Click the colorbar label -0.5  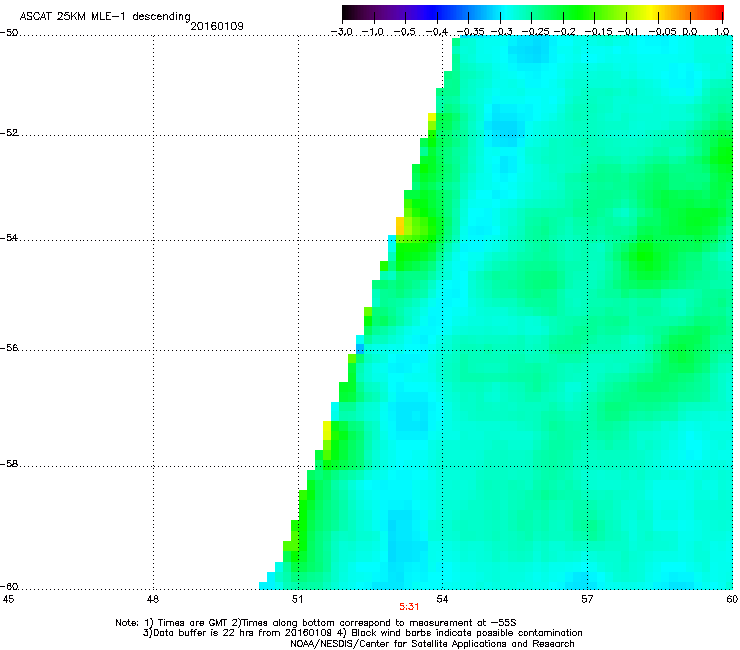[x=404, y=32]
